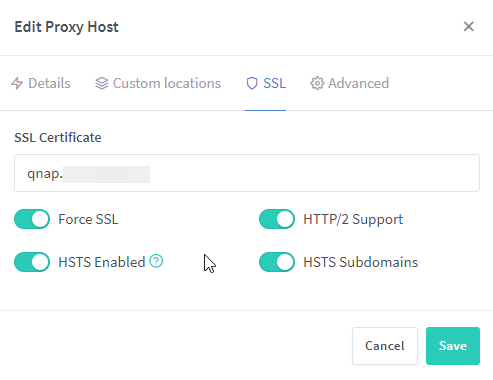493x380 pixels.
Task: Switch to the Details tab
Action: [41, 83]
